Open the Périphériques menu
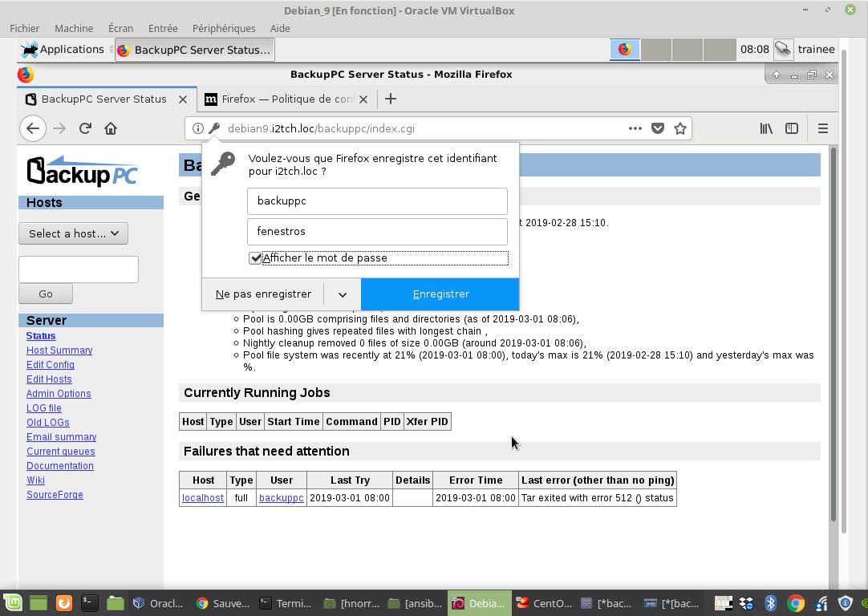 pyautogui.click(x=224, y=28)
